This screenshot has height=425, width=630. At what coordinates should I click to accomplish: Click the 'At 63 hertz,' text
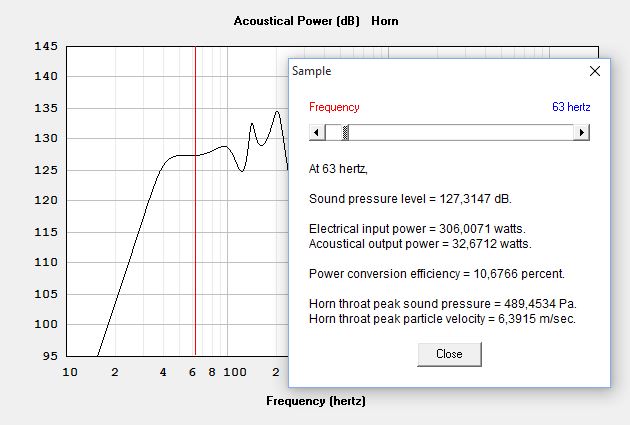coord(338,169)
